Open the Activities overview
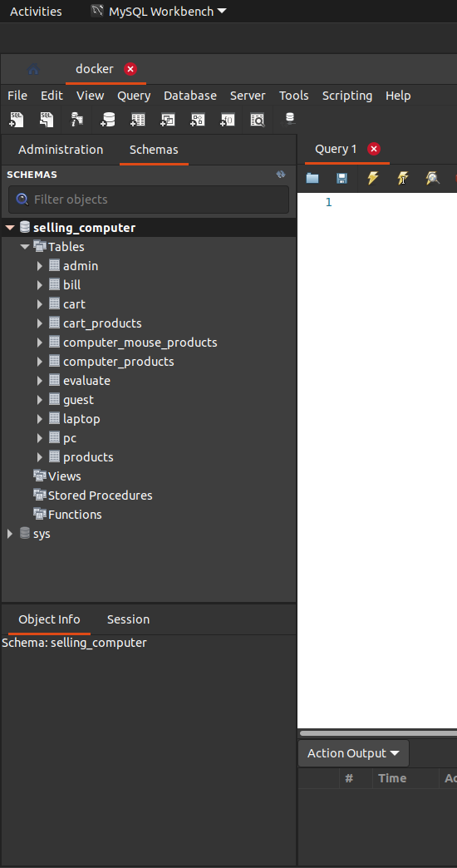Image resolution: width=457 pixels, height=868 pixels. click(x=36, y=12)
